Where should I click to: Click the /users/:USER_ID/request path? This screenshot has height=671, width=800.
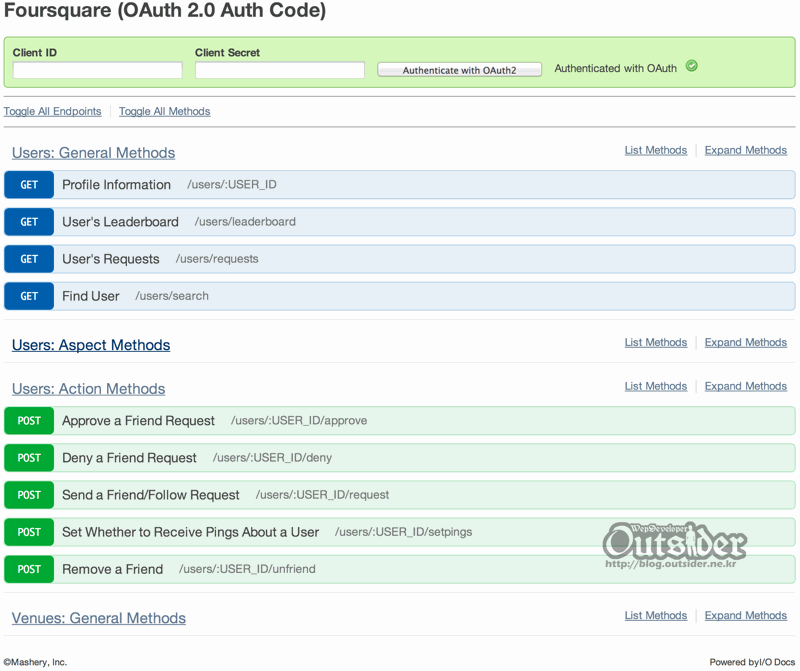[322, 495]
